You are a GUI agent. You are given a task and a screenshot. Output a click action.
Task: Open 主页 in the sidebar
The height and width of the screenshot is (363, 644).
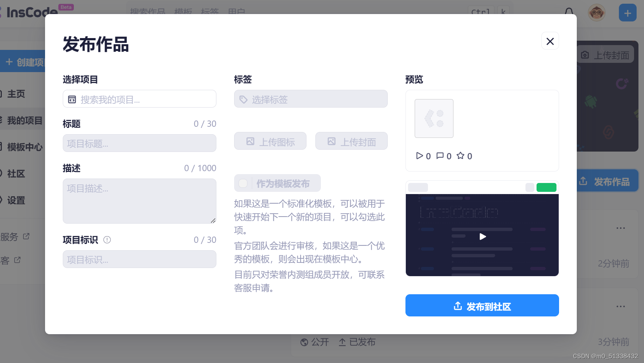tap(16, 94)
